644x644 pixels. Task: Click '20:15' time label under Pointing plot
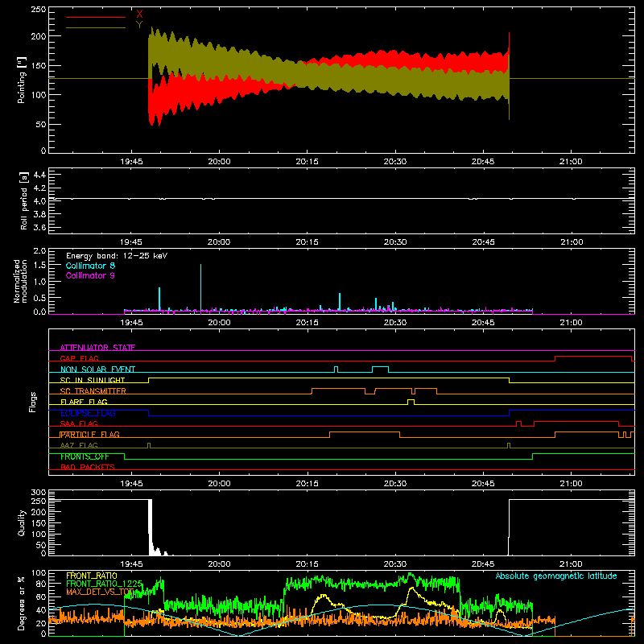pos(308,162)
